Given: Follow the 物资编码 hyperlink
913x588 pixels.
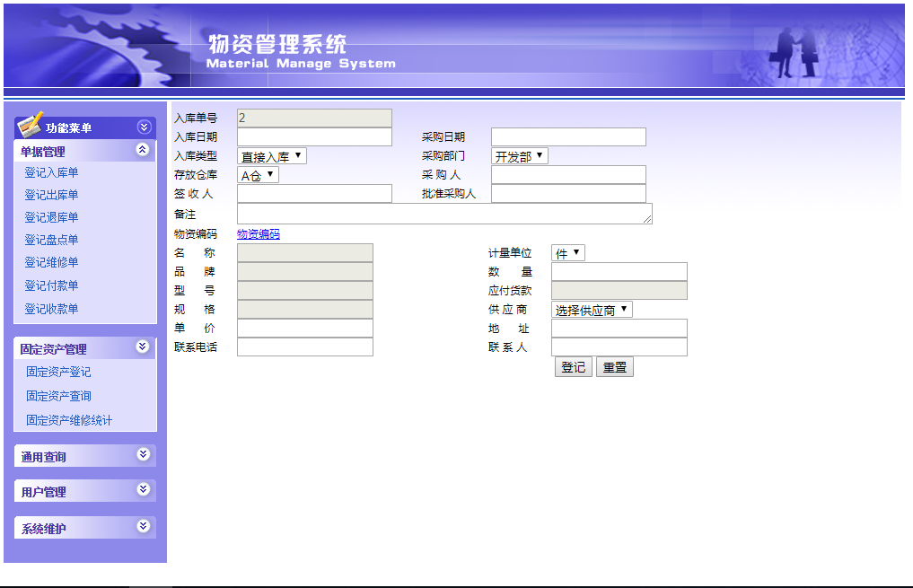Looking at the screenshot, I should tap(258, 234).
